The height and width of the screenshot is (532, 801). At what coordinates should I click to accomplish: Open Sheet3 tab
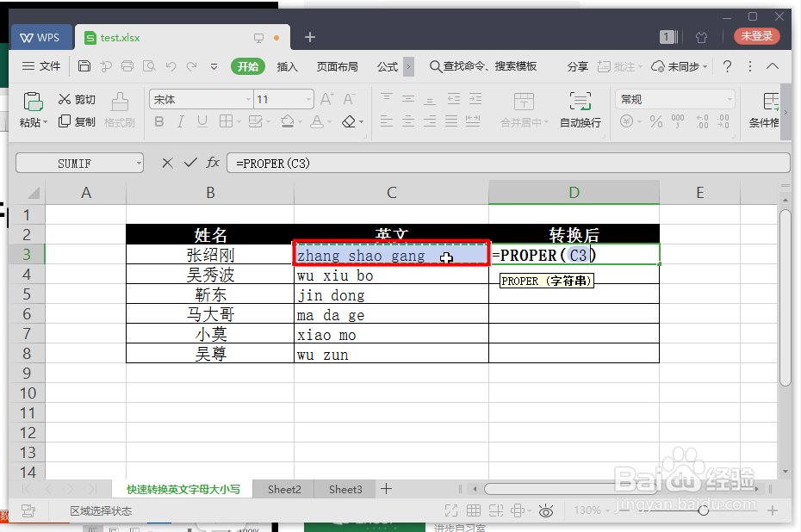click(x=345, y=489)
